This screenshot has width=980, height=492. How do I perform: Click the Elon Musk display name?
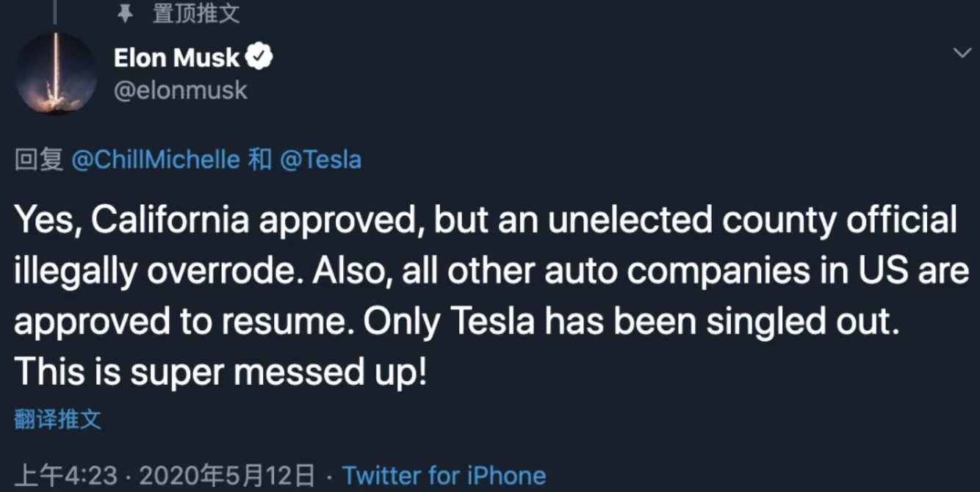coord(177,57)
